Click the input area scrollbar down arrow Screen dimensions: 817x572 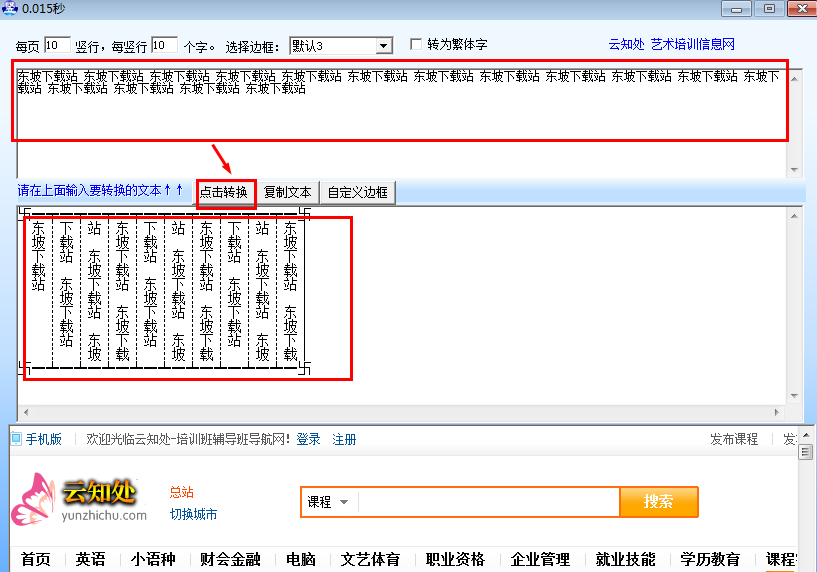pos(794,169)
